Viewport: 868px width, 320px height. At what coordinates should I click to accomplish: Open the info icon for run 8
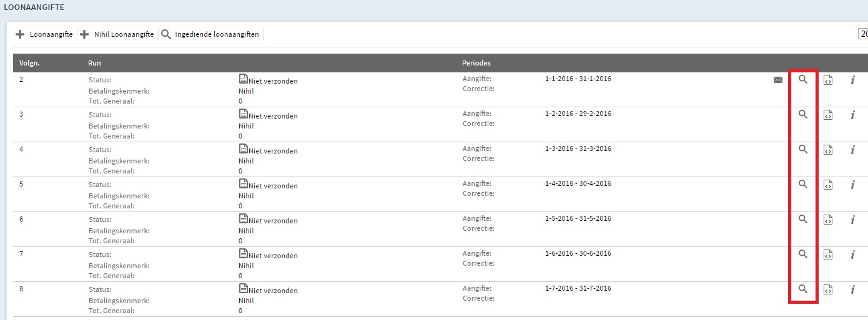[x=852, y=289]
